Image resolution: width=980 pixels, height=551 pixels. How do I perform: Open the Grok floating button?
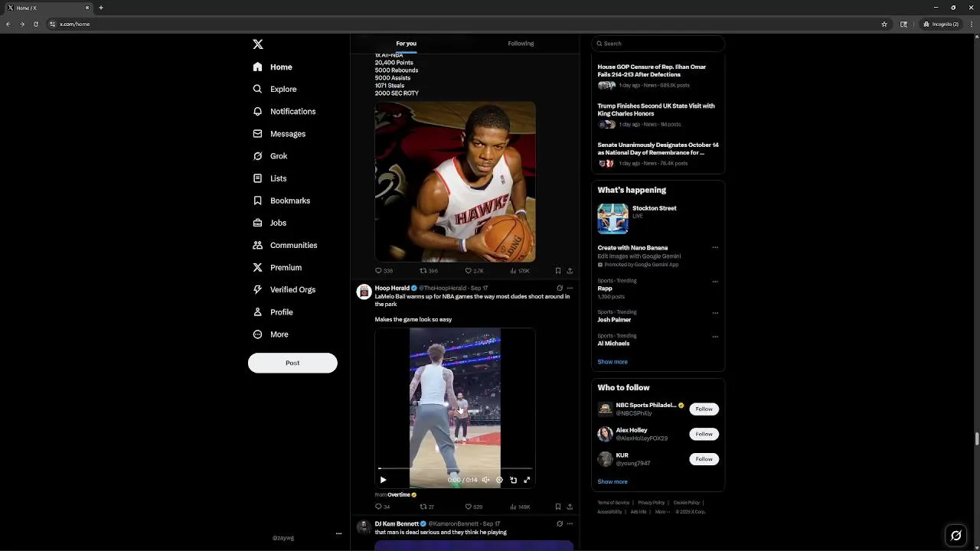[x=955, y=536]
